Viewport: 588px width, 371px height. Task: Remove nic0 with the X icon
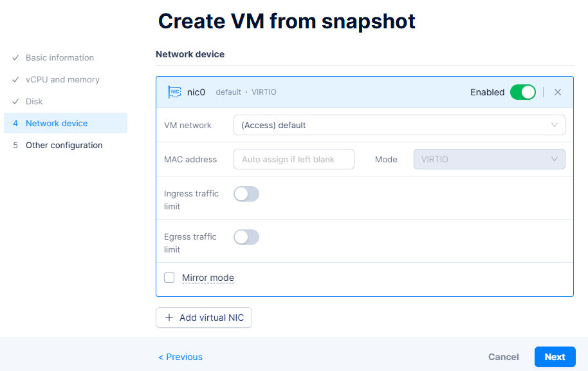tap(558, 92)
